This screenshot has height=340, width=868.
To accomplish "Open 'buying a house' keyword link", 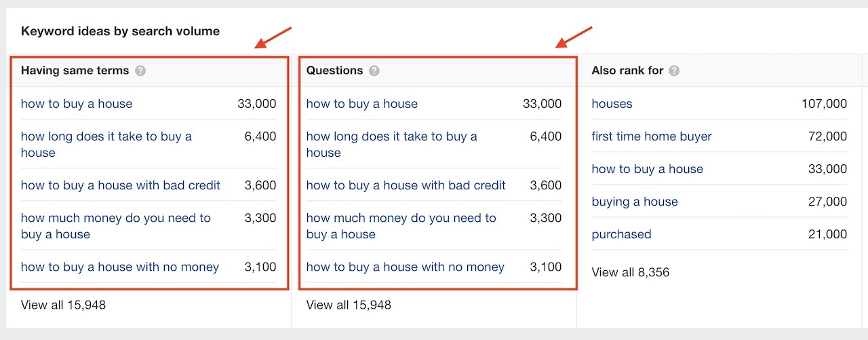I will click(x=635, y=202).
